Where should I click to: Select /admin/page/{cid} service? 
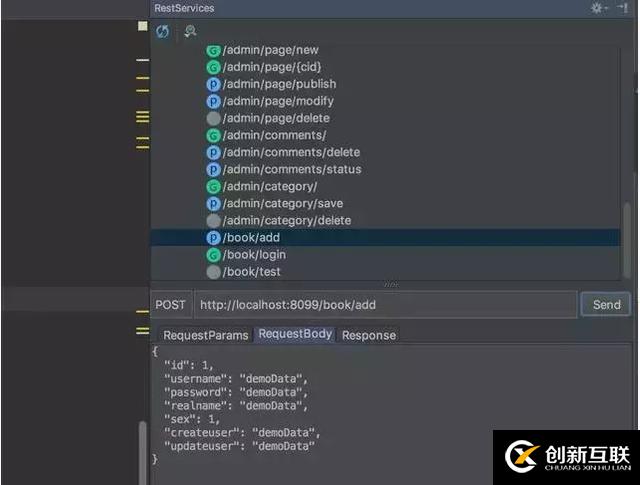[x=272, y=67]
